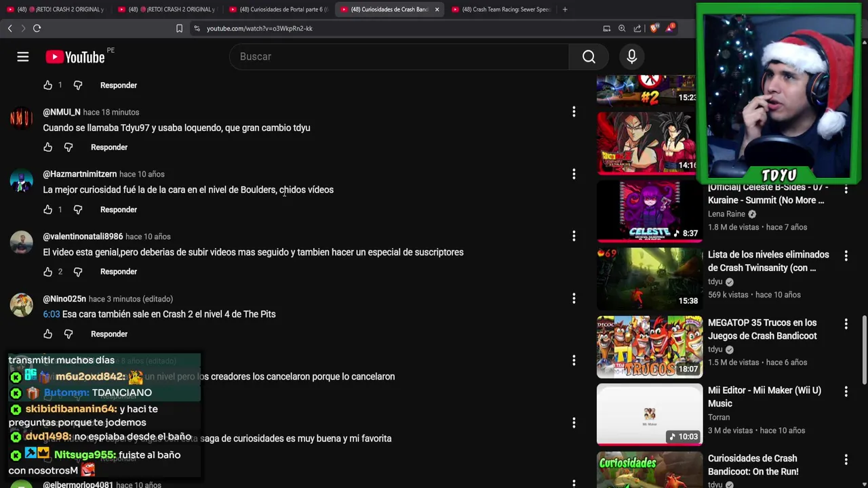Screen dimensions: 868x488
Task: Open Lista de los niveles eliminados title
Action: click(768, 261)
